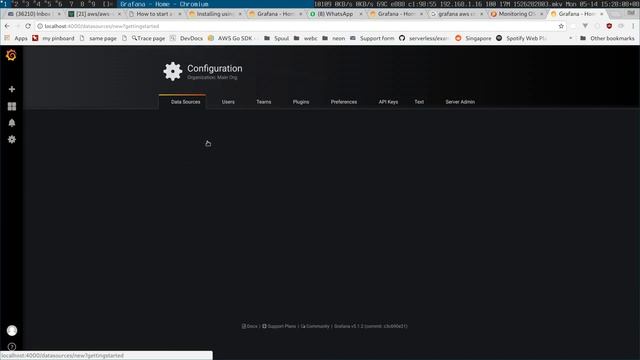The width and height of the screenshot is (640, 360).
Task: Switch to the How to start browser tab
Action: [154, 14]
